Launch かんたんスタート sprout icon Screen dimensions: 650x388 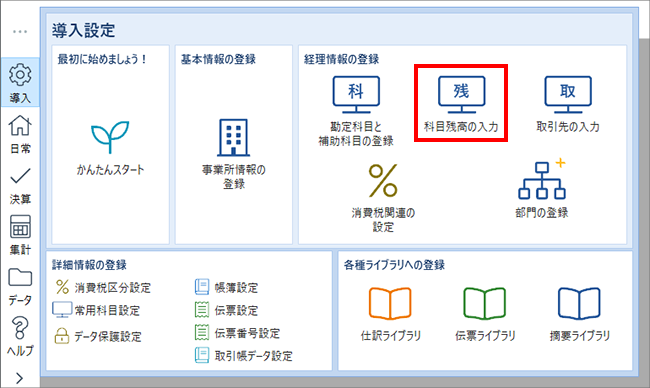tap(110, 137)
